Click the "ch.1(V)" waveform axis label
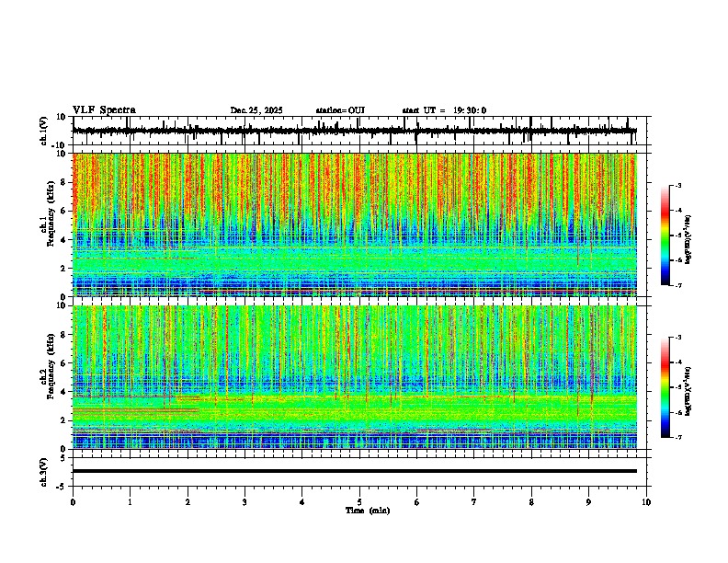 (44, 131)
